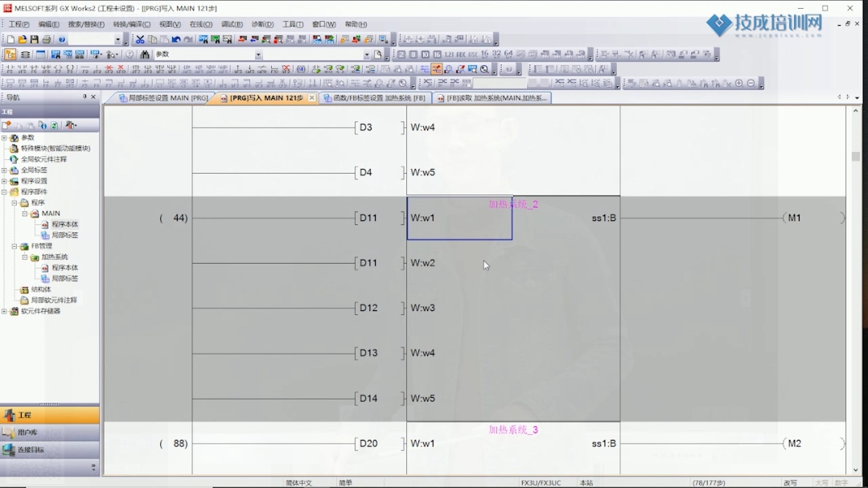
Task: Open the editor tab list dropdown arrow
Action: coord(857,97)
